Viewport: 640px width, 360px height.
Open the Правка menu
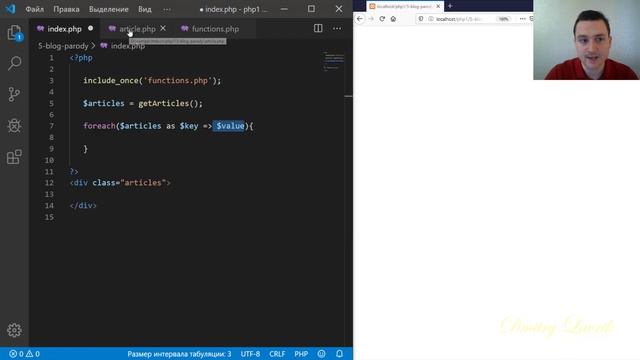click(x=66, y=9)
